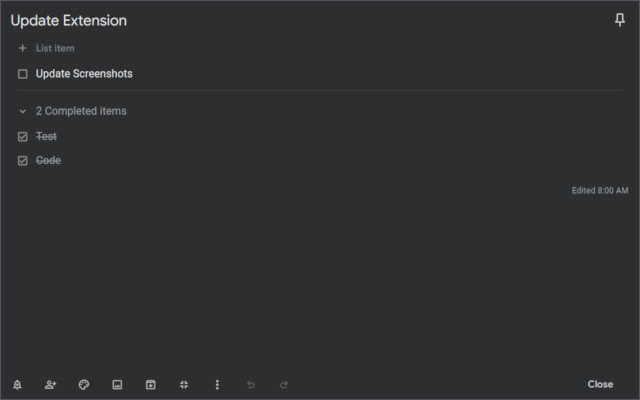Image resolution: width=640 pixels, height=400 pixels.
Task: Collapse the 2 Completed items section
Action: tap(23, 111)
